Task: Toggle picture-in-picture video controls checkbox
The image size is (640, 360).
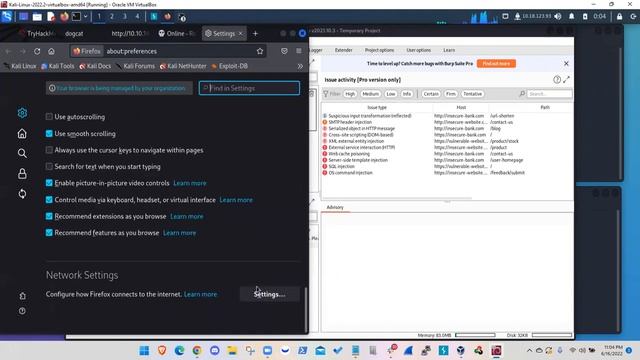Action: pyautogui.click(x=49, y=183)
